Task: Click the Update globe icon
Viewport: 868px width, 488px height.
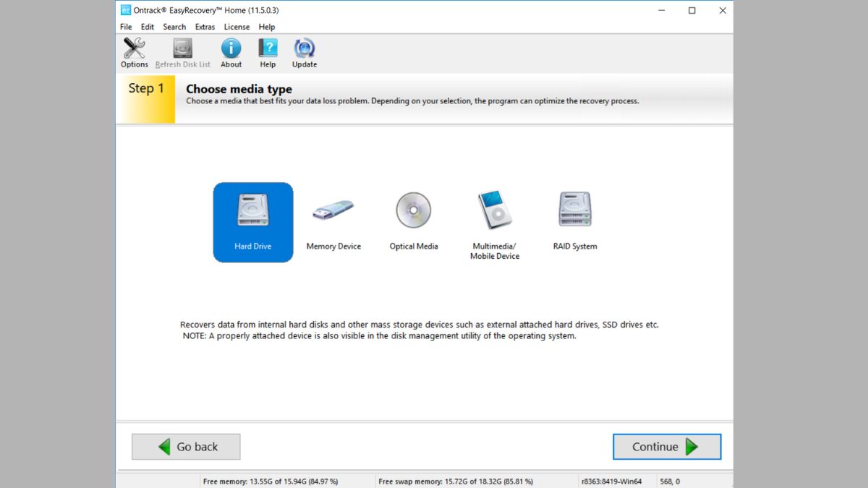Action: (x=305, y=48)
